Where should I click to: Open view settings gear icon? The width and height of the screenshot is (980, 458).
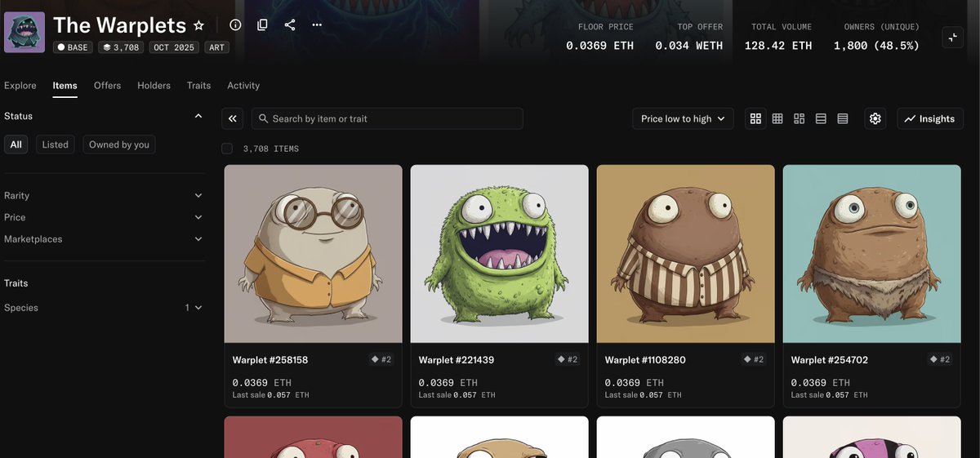pyautogui.click(x=875, y=118)
